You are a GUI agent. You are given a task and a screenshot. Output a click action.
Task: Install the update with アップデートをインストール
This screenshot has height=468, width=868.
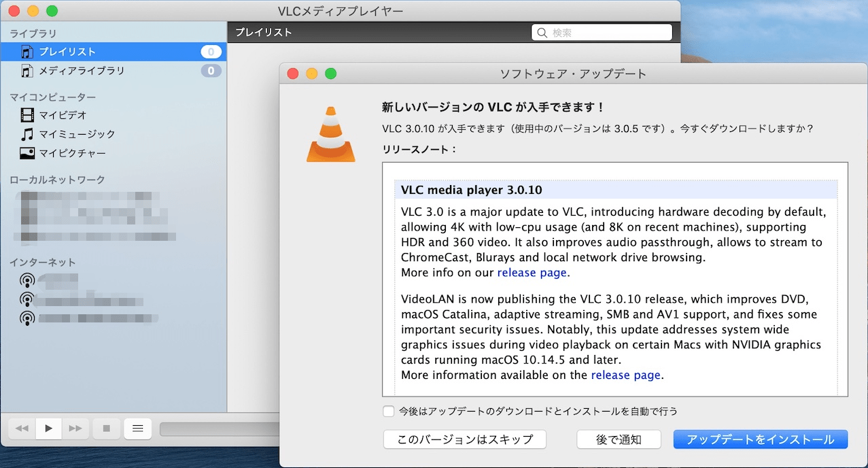[x=760, y=439]
